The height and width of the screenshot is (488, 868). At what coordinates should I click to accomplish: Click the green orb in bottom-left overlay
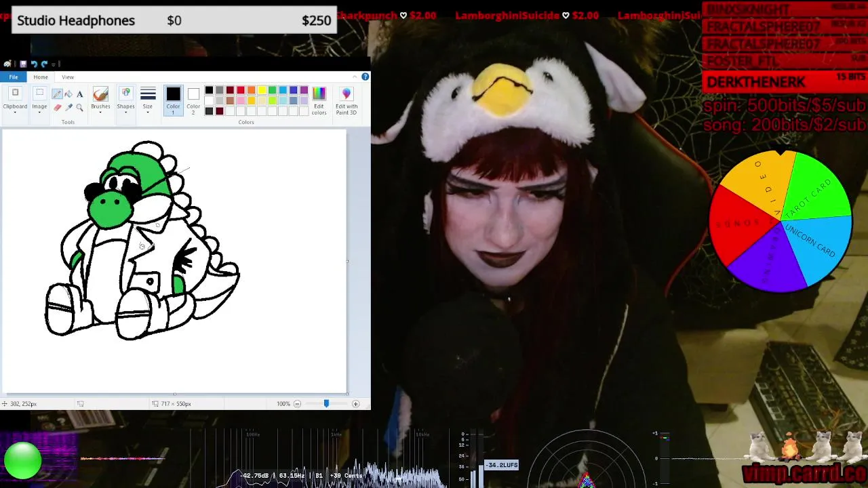point(22,460)
